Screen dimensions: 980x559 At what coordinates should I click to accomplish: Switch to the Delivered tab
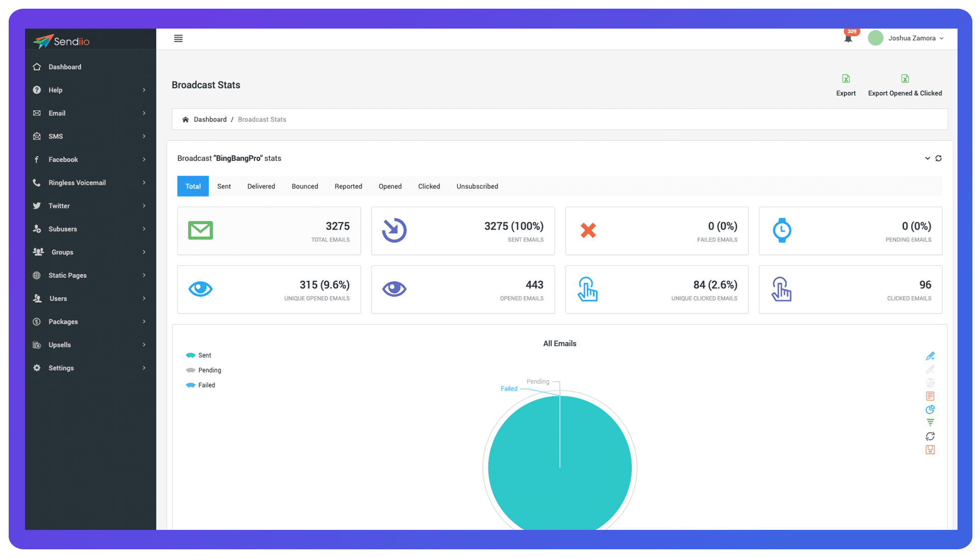tap(261, 186)
